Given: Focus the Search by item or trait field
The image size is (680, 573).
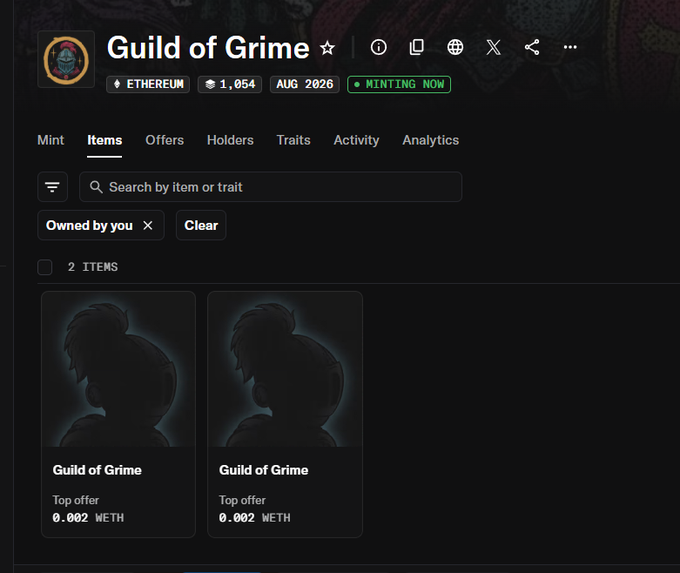Looking at the screenshot, I should coord(271,187).
